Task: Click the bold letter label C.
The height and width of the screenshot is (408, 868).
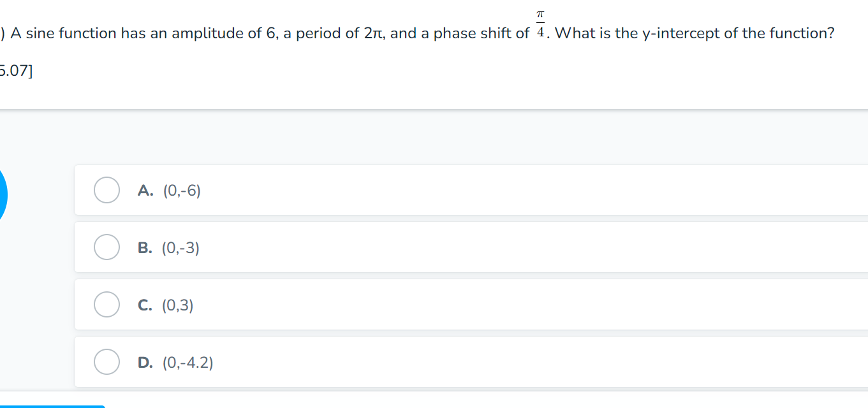Action: coord(145,305)
